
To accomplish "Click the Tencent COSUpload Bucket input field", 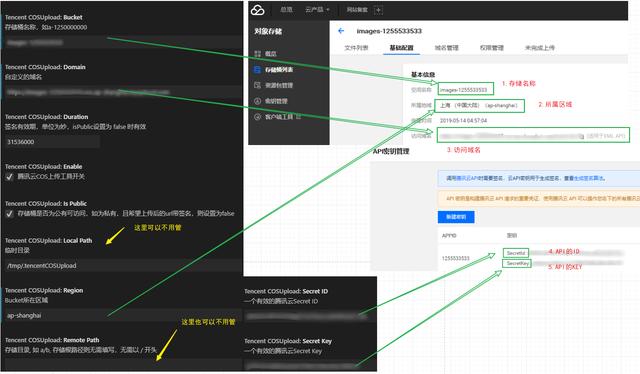I will coord(123,42).
